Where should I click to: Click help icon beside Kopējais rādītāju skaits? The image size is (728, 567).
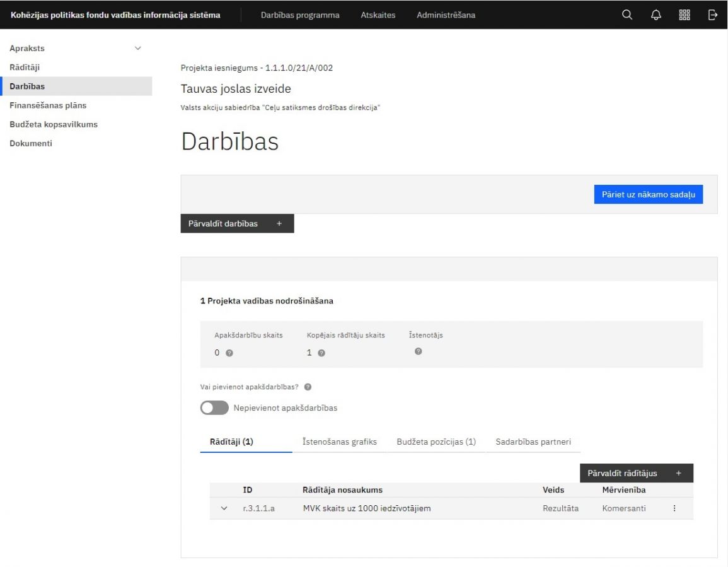coord(321,353)
